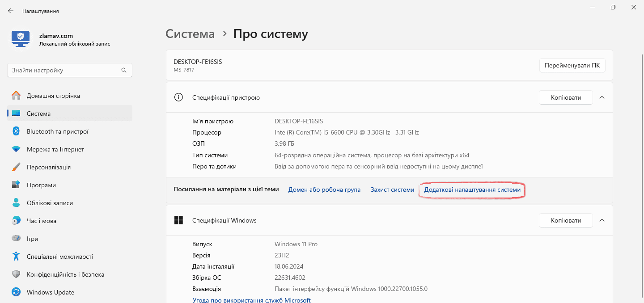The width and height of the screenshot is (644, 303).
Task: Click the Windows Update sync icon
Action: [16, 292]
